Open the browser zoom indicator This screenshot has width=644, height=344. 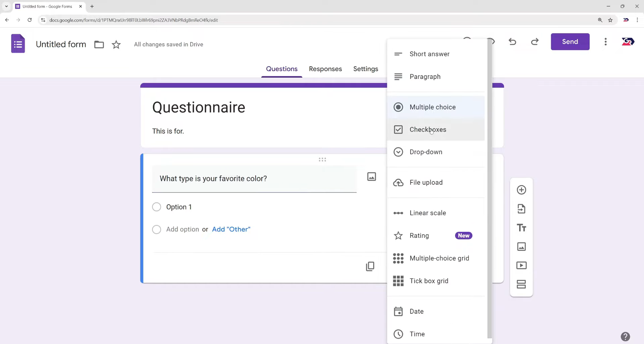pos(600,20)
